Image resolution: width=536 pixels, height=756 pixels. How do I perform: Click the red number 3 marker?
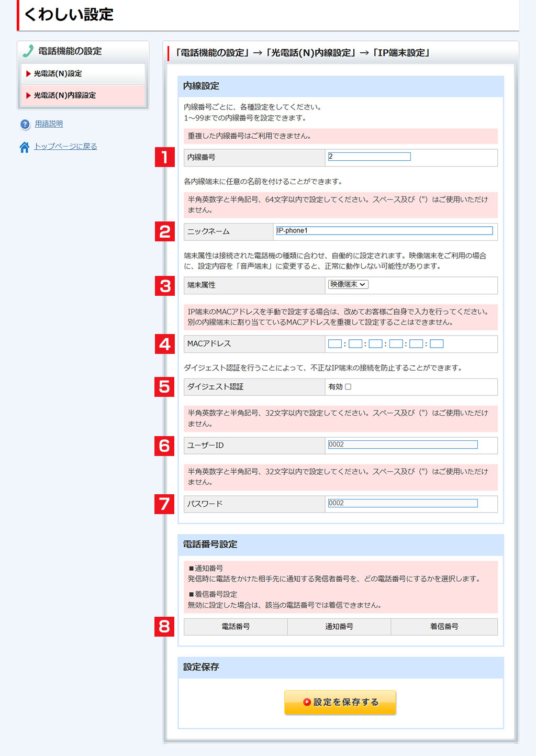[x=164, y=286]
